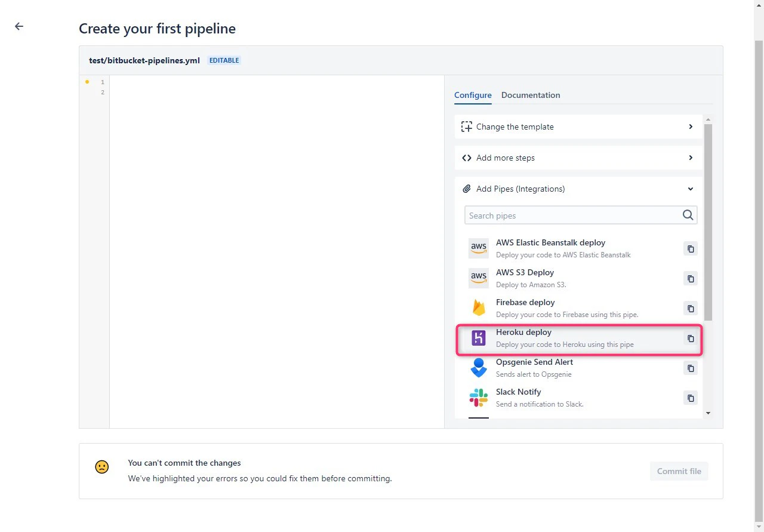Click the template icon beside Change the template

467,127
